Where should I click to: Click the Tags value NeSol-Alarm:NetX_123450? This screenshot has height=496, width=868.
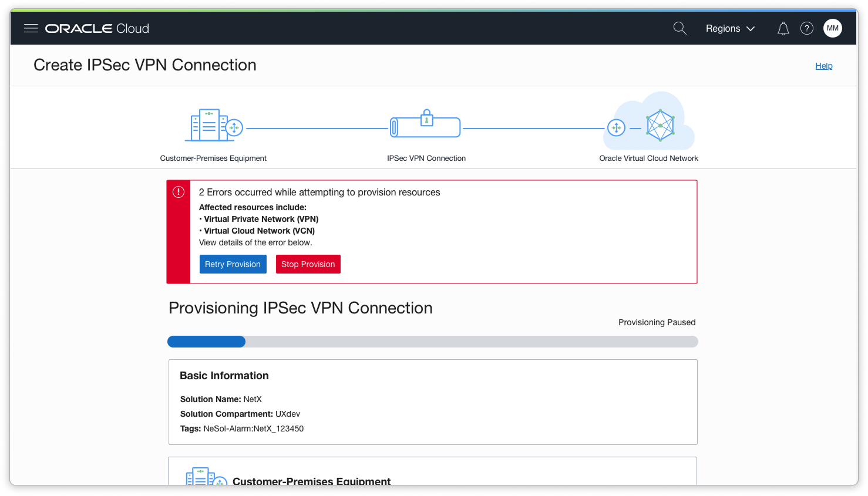click(254, 428)
